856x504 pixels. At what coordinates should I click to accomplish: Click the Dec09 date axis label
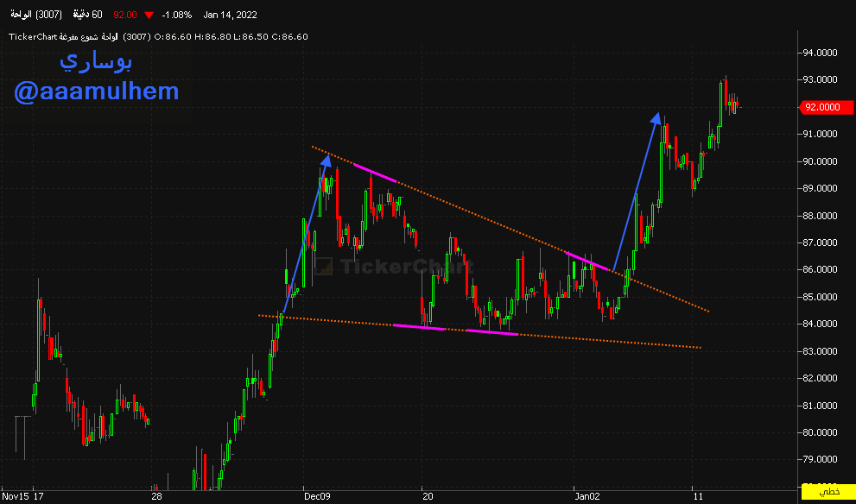coord(318,496)
